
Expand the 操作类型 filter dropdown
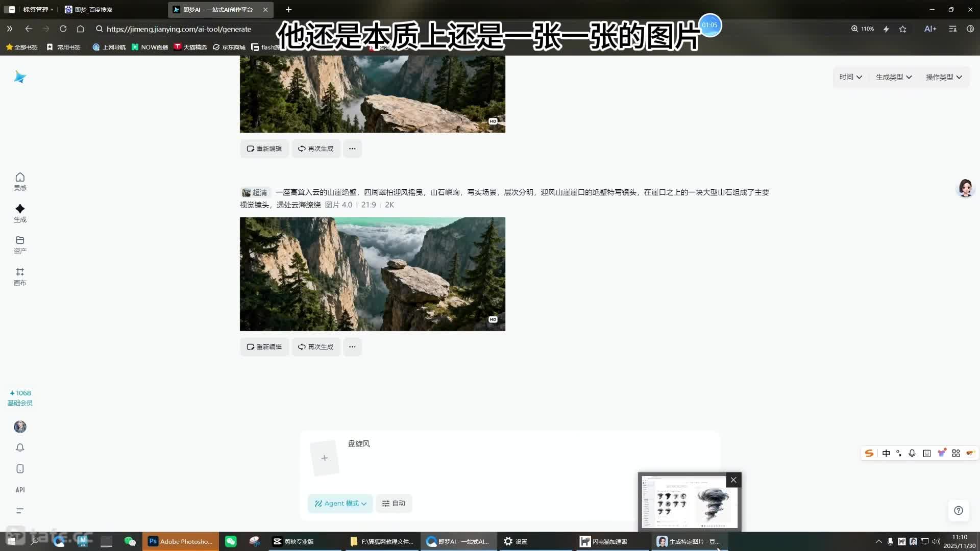[943, 77]
